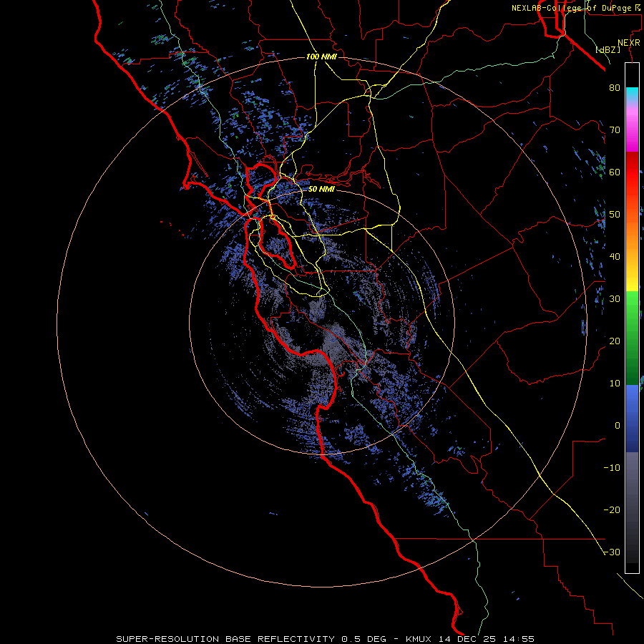Click the 10 value on the dBZ scale
The width and height of the screenshot is (644, 644).
click(615, 384)
